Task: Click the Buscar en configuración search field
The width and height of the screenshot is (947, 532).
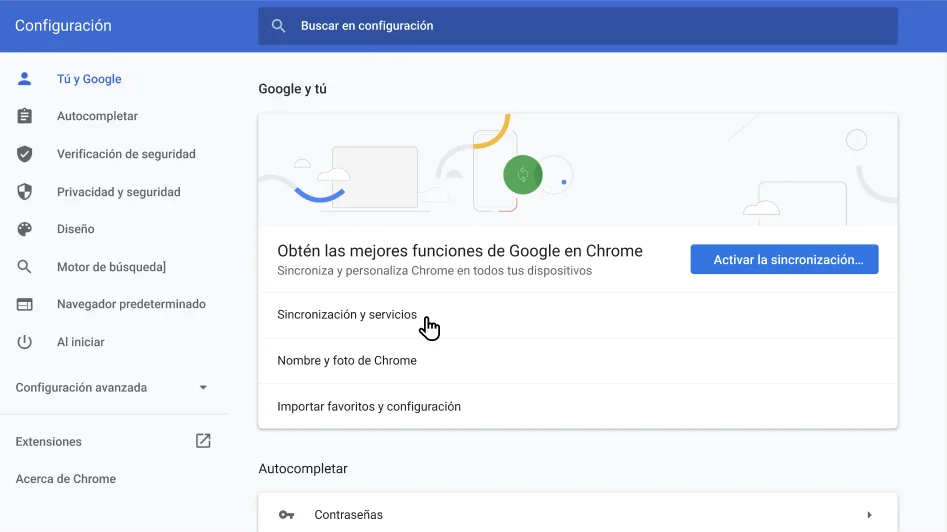Action: [x=590, y=26]
